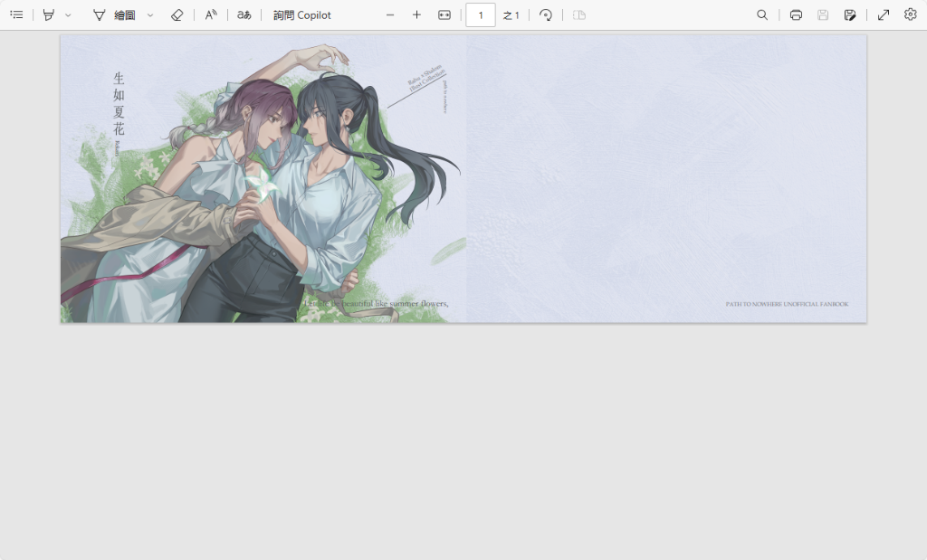
Task: Click the vertical title 生如夏花
Action: coord(119,103)
